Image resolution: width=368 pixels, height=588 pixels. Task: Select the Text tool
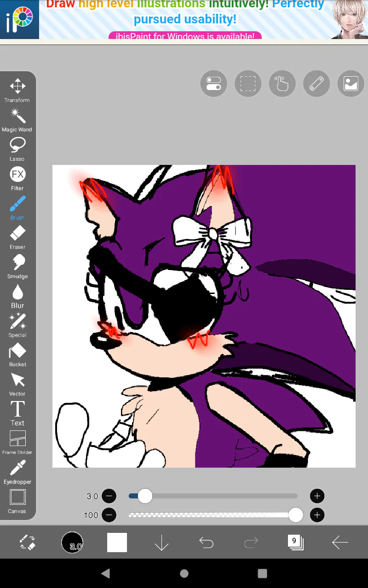[17, 413]
